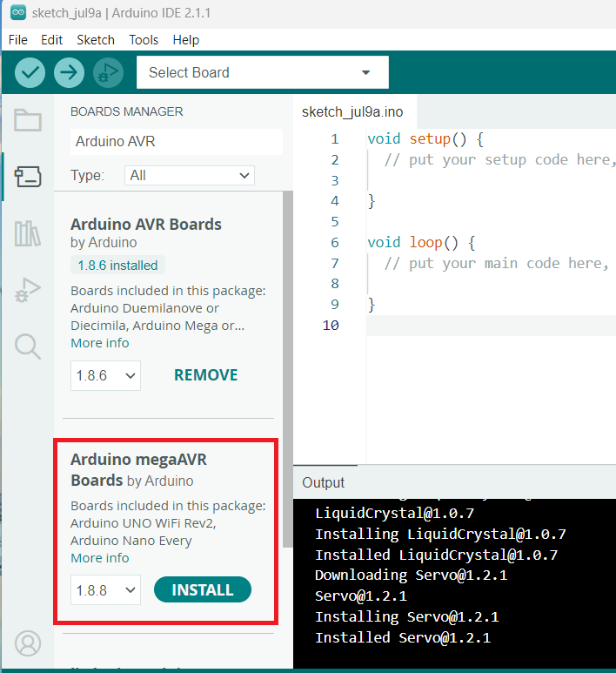Open the Sketchbook folder icon in sidebar

pyautogui.click(x=28, y=120)
